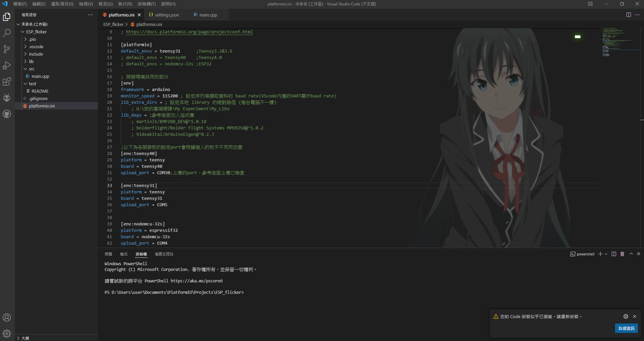The width and height of the screenshot is (644, 341).
Task: Open Explorer panel more actions ellipsis
Action: click(90, 15)
